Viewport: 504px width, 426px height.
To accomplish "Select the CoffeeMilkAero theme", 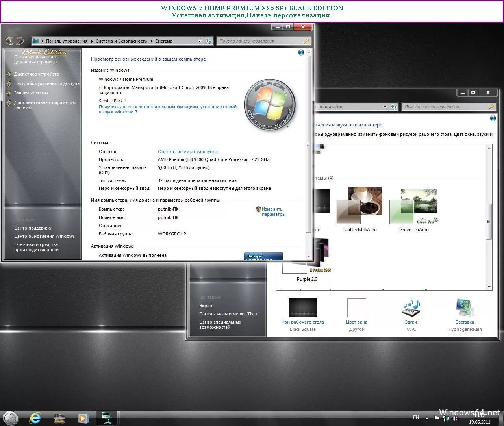I will tap(360, 209).
